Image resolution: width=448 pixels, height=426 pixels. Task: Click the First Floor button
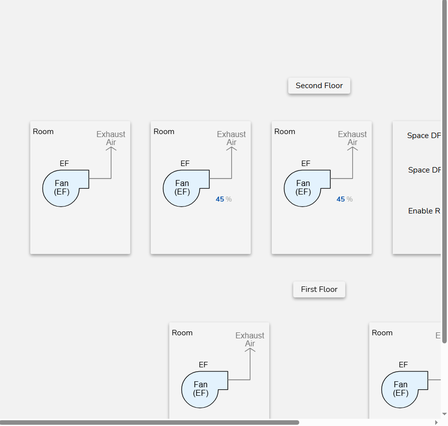[x=319, y=289]
